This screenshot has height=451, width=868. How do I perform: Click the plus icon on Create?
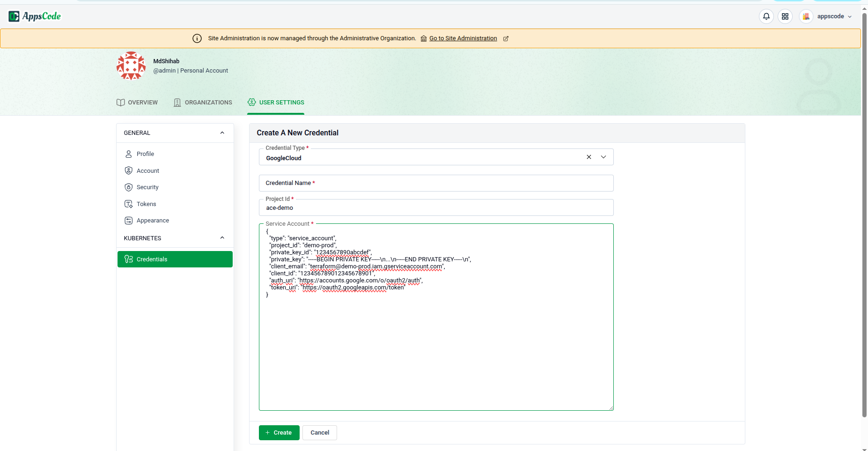tap(268, 433)
